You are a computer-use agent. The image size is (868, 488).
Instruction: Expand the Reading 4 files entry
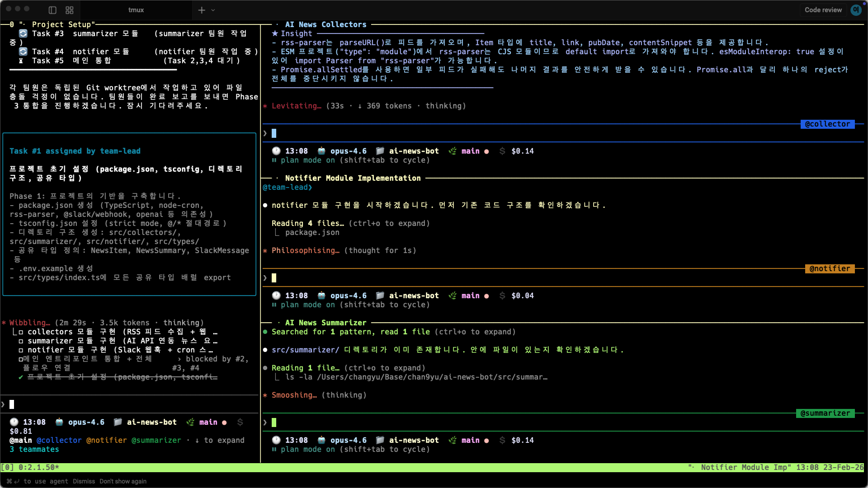point(307,223)
